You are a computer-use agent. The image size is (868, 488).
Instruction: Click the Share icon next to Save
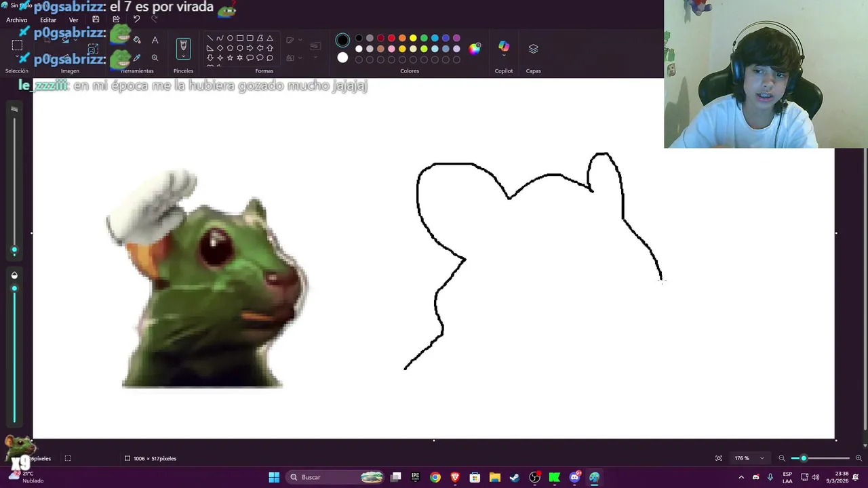click(x=116, y=20)
